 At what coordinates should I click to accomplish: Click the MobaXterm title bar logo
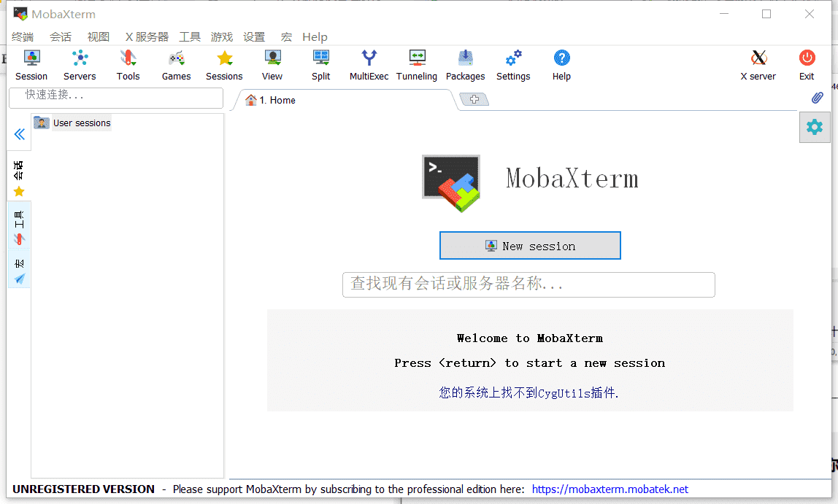20,14
